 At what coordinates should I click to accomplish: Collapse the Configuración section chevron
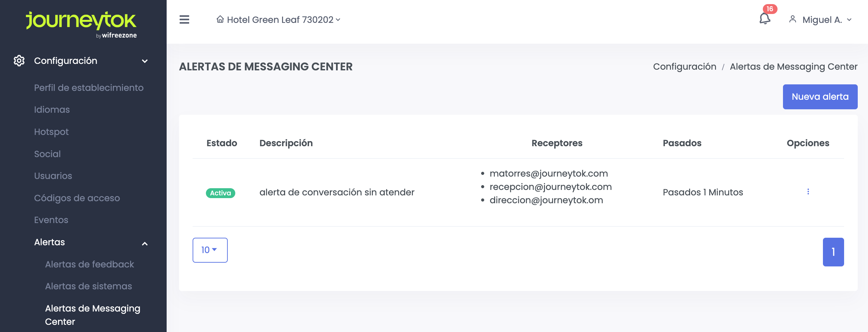tap(145, 61)
